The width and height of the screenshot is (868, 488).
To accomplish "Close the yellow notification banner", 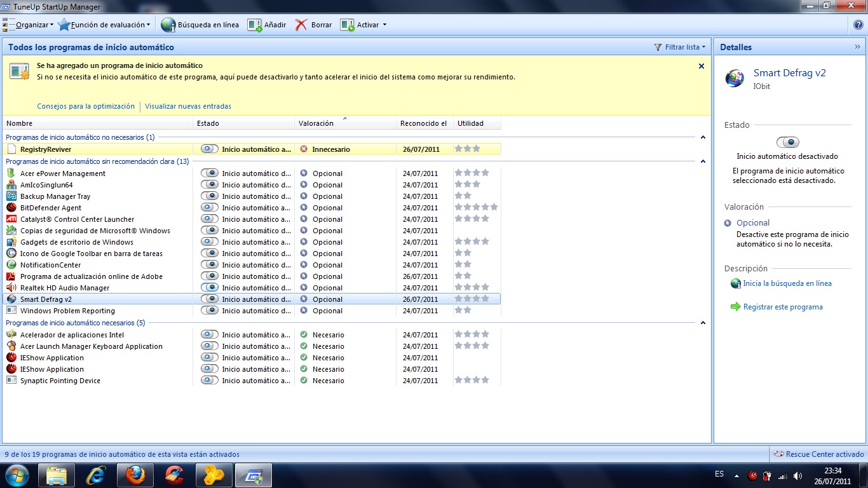I will (702, 66).
